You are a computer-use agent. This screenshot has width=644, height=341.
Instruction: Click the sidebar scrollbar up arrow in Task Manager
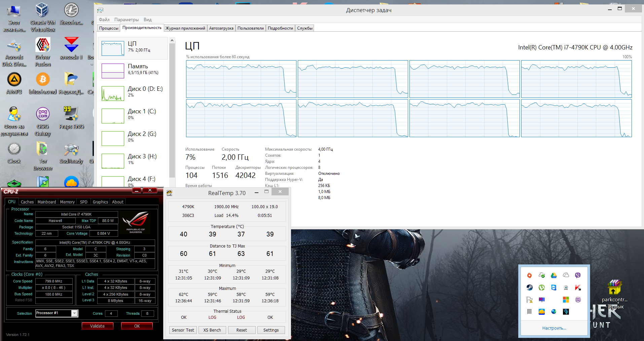click(x=172, y=41)
